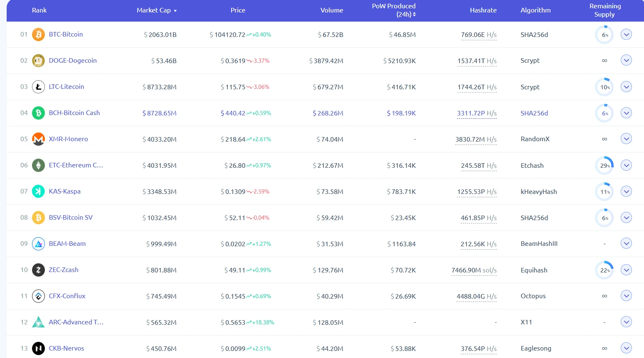Viewport: 644px width, 358px height.
Task: Open the BCH-Bitcoin Cash link
Action: coord(74,113)
